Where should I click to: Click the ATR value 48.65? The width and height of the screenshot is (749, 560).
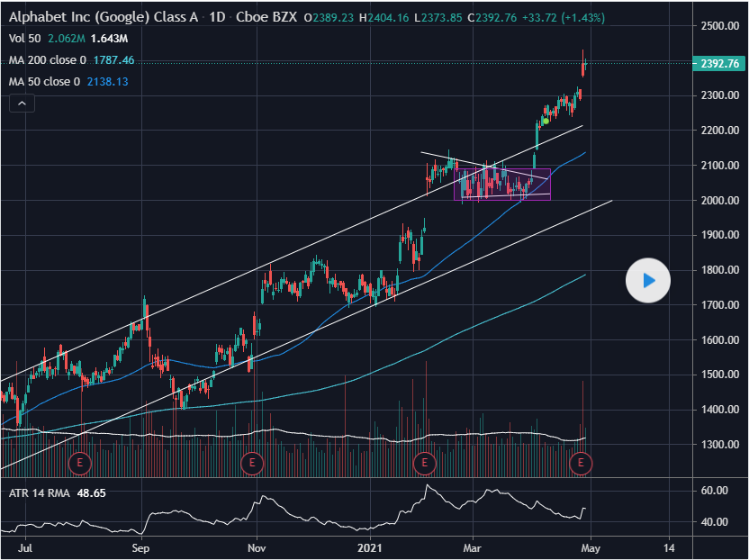(91, 492)
